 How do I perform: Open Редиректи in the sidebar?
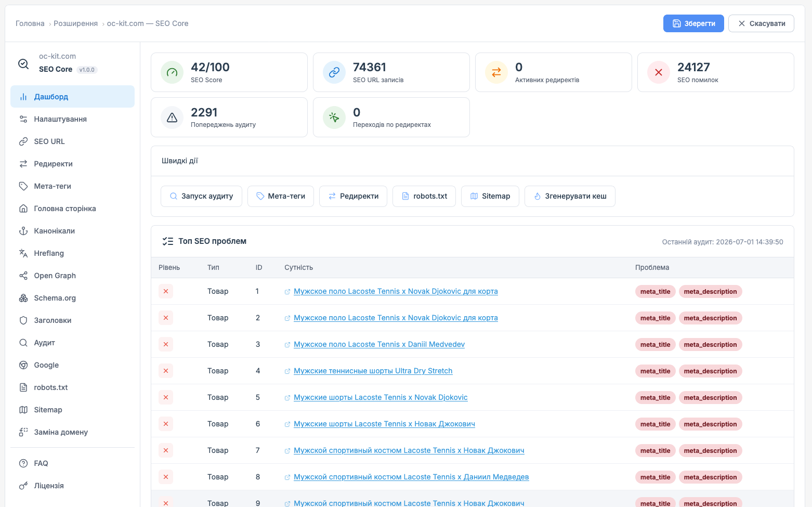[x=72, y=164]
